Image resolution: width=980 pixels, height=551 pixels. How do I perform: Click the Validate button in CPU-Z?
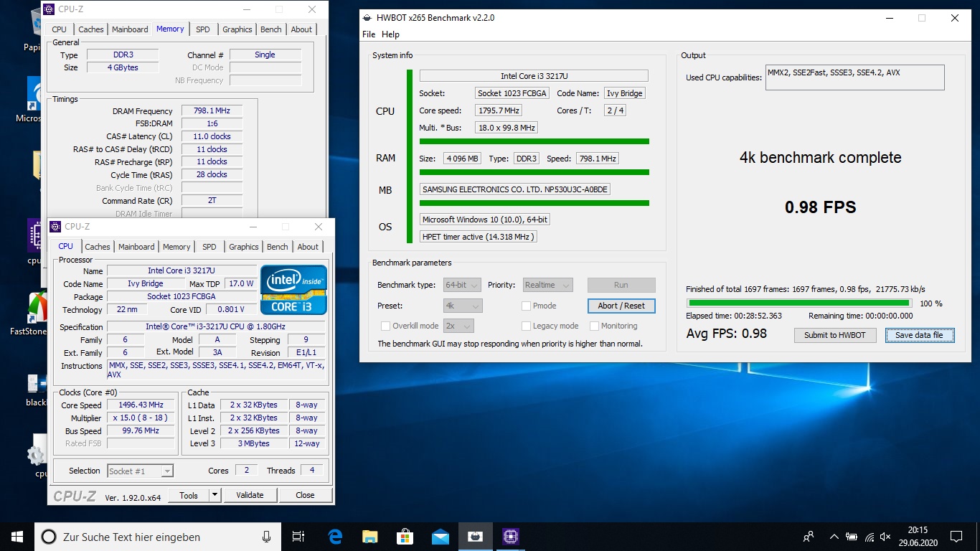pos(250,495)
